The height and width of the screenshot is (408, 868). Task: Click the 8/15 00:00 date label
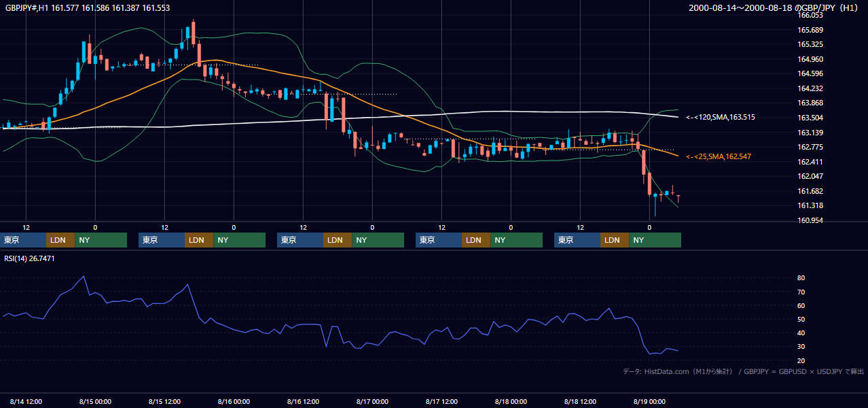[95, 401]
